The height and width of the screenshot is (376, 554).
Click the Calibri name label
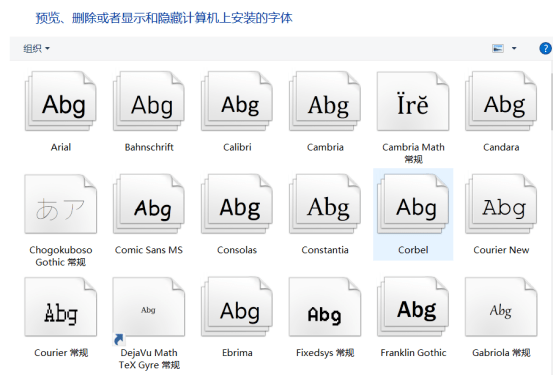coord(237,147)
